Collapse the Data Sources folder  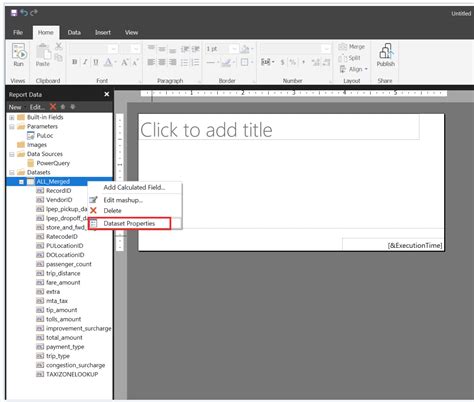(x=12, y=154)
